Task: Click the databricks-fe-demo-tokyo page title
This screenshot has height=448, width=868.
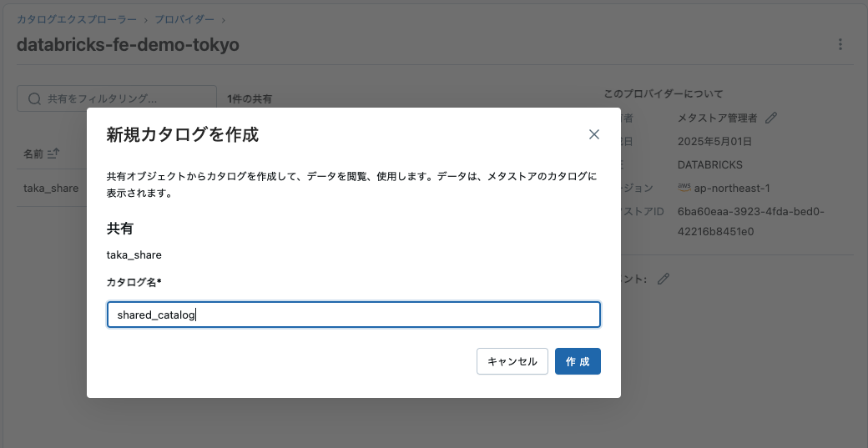Action: coord(128,45)
